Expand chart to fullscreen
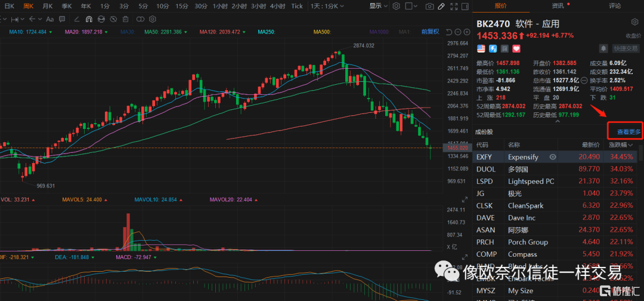 coord(453,6)
